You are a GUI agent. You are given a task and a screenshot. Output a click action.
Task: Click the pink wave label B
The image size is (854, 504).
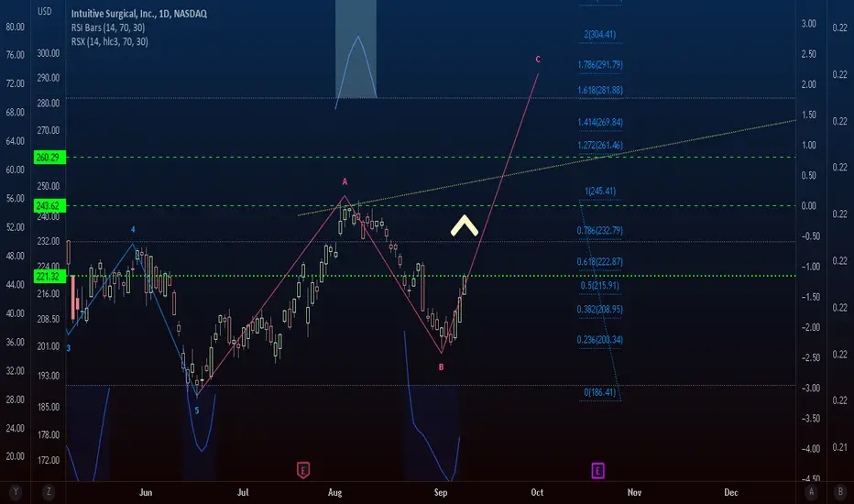pyautogui.click(x=441, y=367)
